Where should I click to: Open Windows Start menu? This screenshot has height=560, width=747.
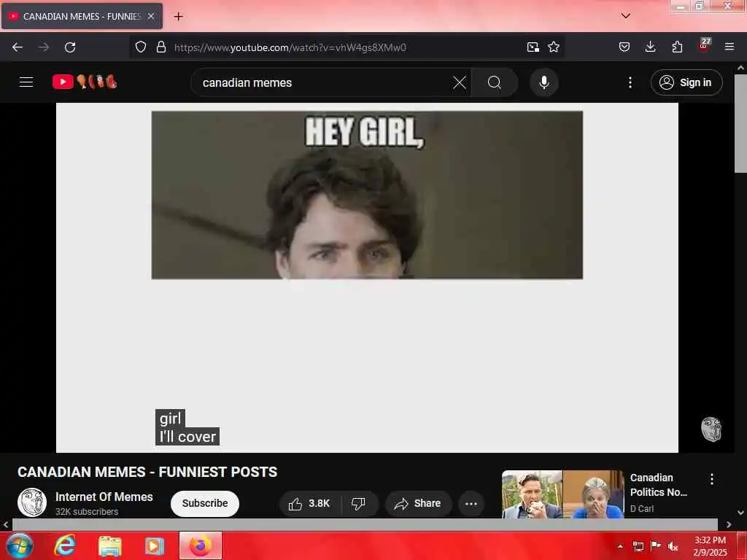[x=20, y=545]
